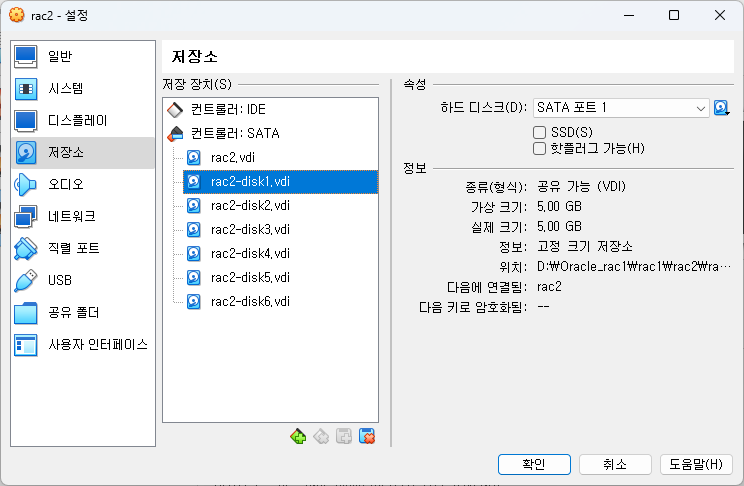This screenshot has height=486, width=744.
Task: Select the rac2-disk2.vdi disk
Action: pyautogui.click(x=280, y=206)
